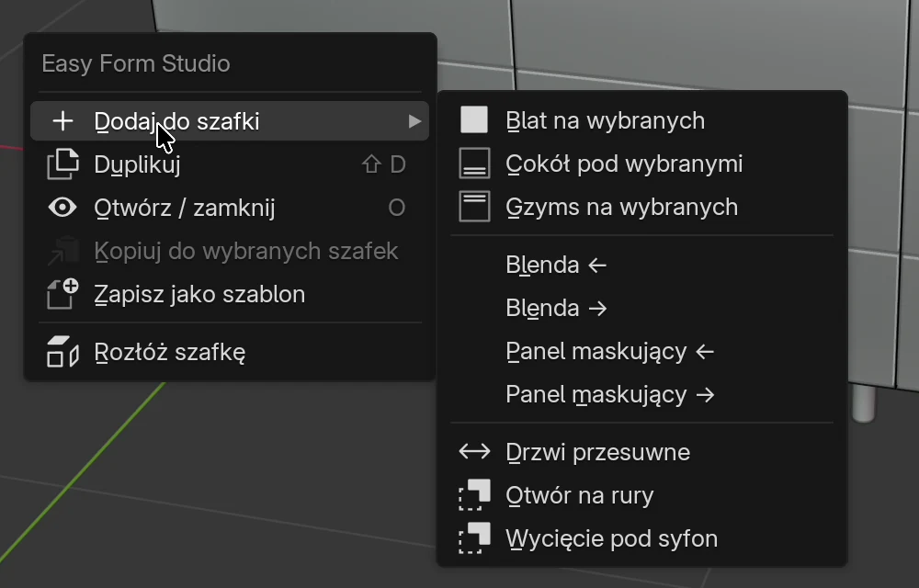
Task: Select Gzyms na wybranych option
Action: [x=642, y=207]
